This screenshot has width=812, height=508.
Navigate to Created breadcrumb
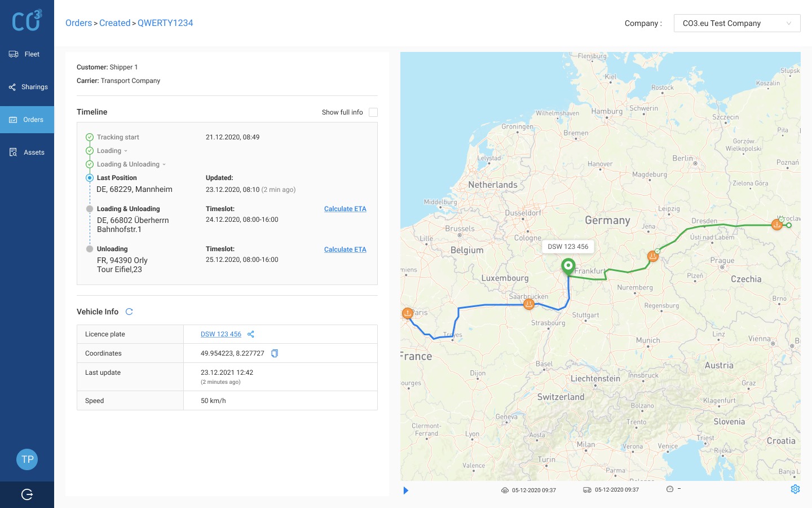115,23
